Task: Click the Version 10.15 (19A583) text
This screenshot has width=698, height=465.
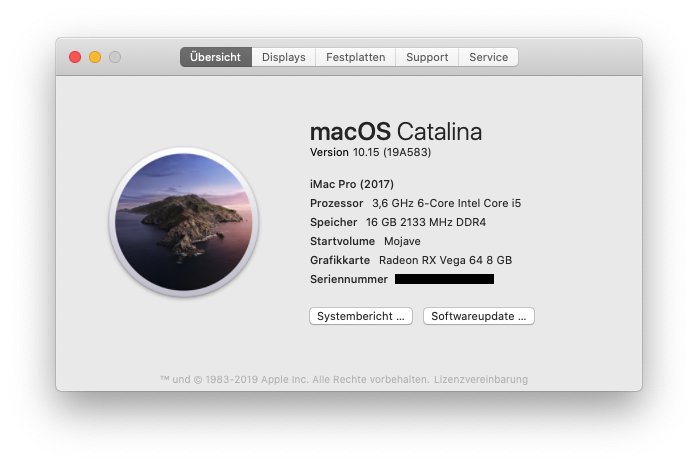Action: pos(370,152)
